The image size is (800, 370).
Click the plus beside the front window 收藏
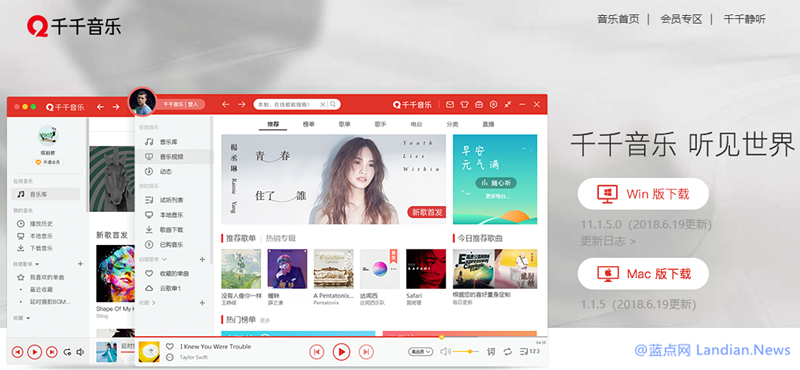[x=203, y=303]
